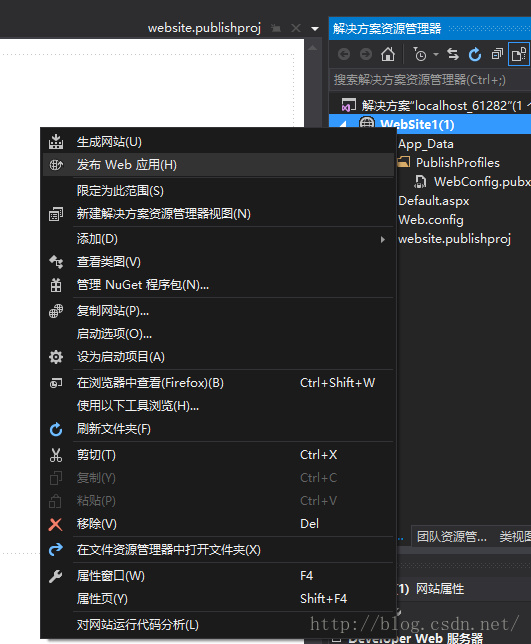Viewport: 531px width, 644px height.
Task: Select the App_Data folder
Action: coord(426,144)
